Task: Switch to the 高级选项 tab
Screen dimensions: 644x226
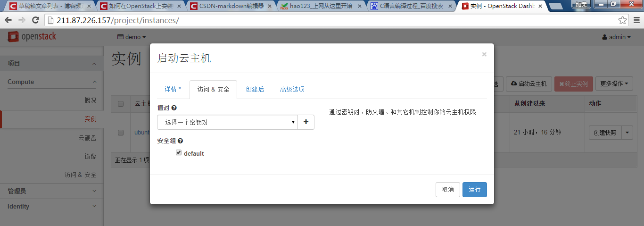Action: (292, 89)
